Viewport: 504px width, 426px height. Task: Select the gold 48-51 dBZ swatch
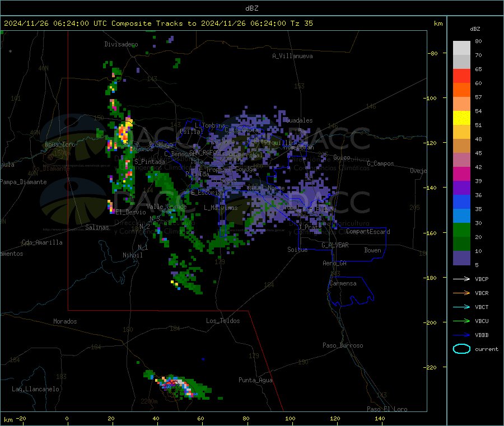[461, 132]
